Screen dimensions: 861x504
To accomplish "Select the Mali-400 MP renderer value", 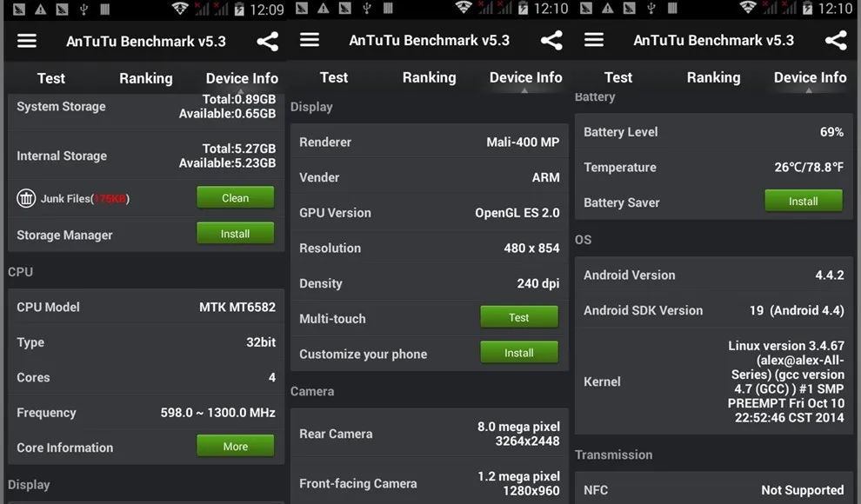I will tap(523, 142).
